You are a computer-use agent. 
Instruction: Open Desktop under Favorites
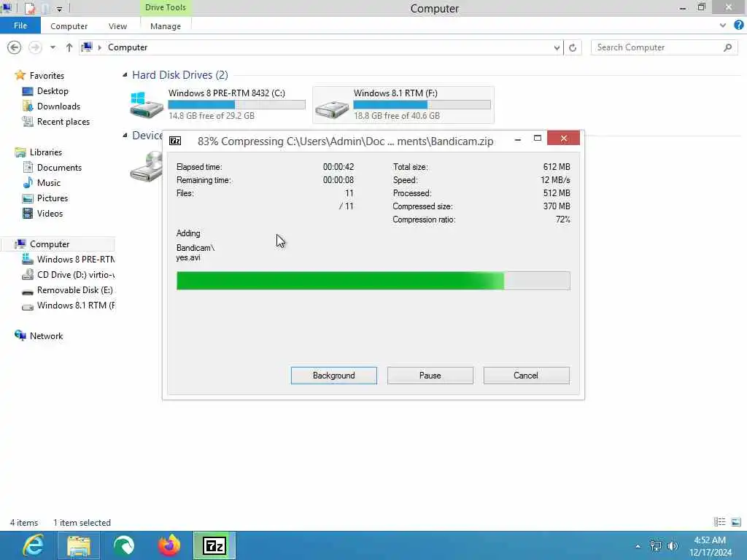(x=53, y=90)
